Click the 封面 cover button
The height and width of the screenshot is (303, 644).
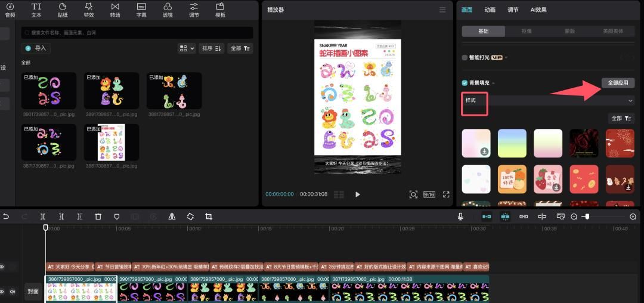(33, 291)
